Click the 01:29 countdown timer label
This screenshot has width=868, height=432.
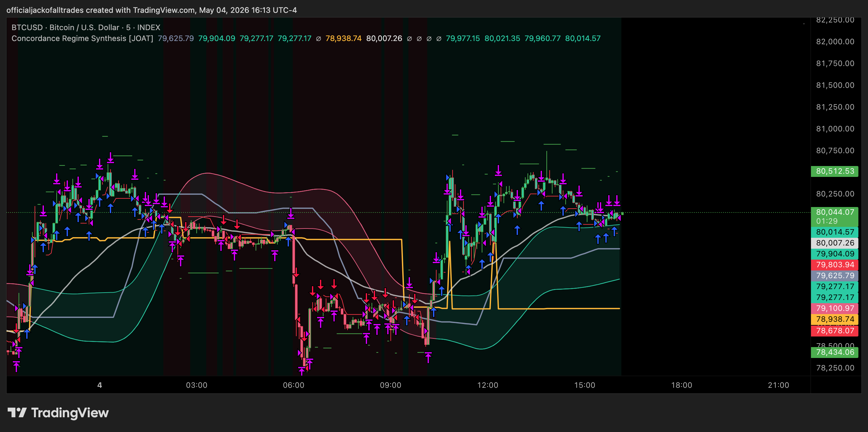tap(827, 221)
